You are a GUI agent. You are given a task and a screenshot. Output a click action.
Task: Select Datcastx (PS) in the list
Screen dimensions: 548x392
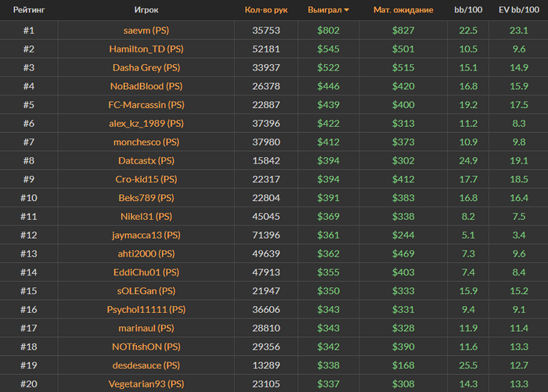point(146,160)
